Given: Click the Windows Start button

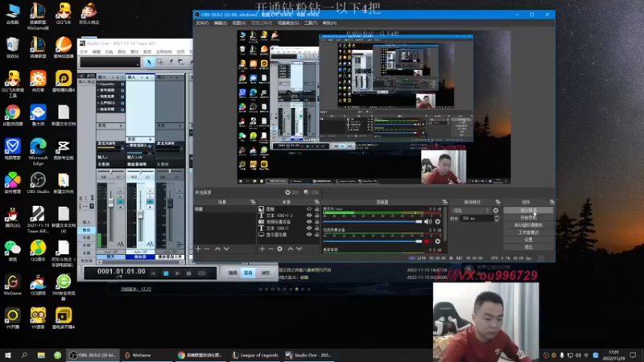Looking at the screenshot, I should (8, 356).
